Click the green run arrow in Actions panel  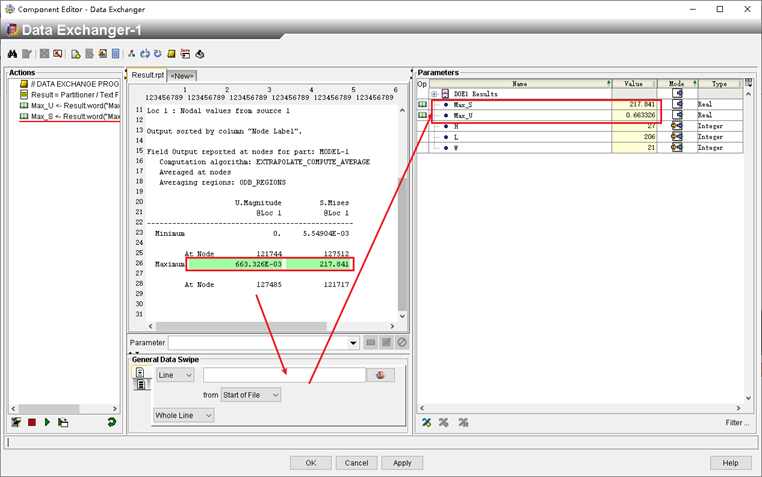pyautogui.click(x=47, y=423)
